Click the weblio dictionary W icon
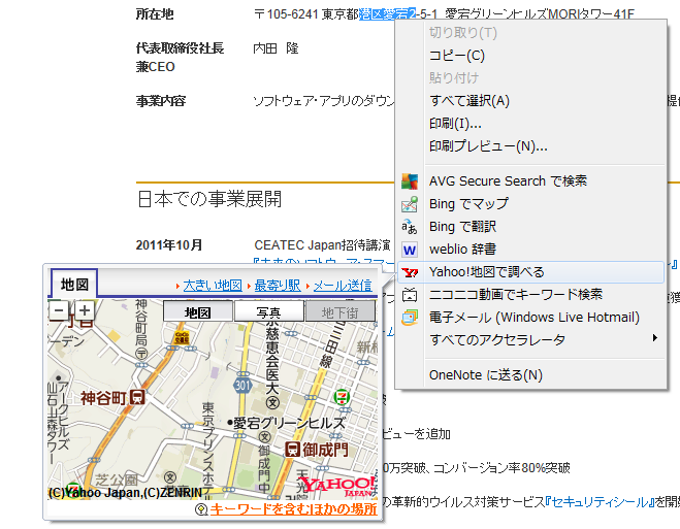680x529 pixels. [x=409, y=250]
